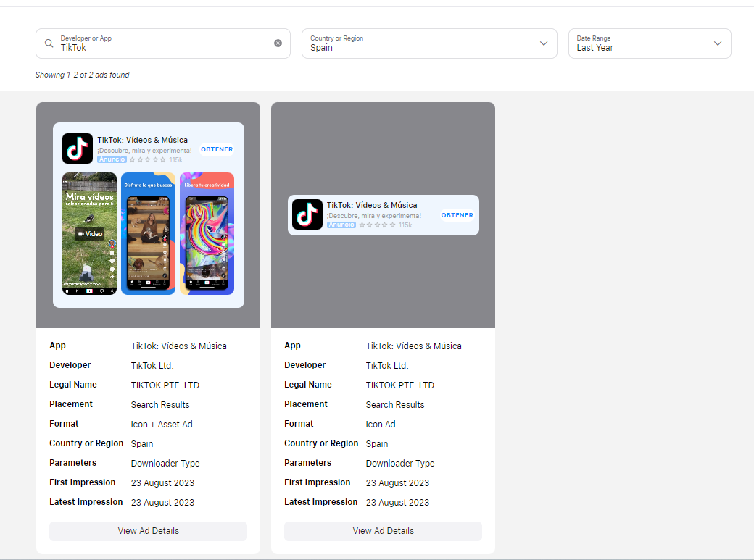The height and width of the screenshot is (560, 754).
Task: Click 'Downloader Type' parameter in the Icon Ad card
Action: [400, 464]
